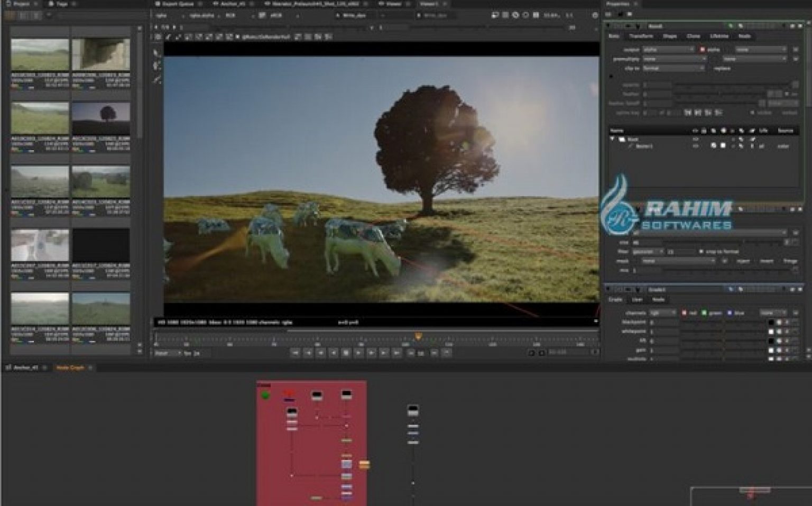Click the orange playhead on timeline
The width and height of the screenshot is (812, 506).
(418, 336)
